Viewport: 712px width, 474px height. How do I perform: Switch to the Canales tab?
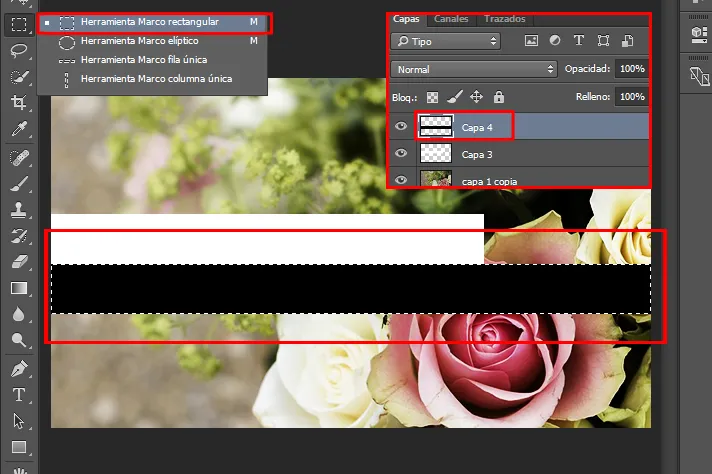451,19
